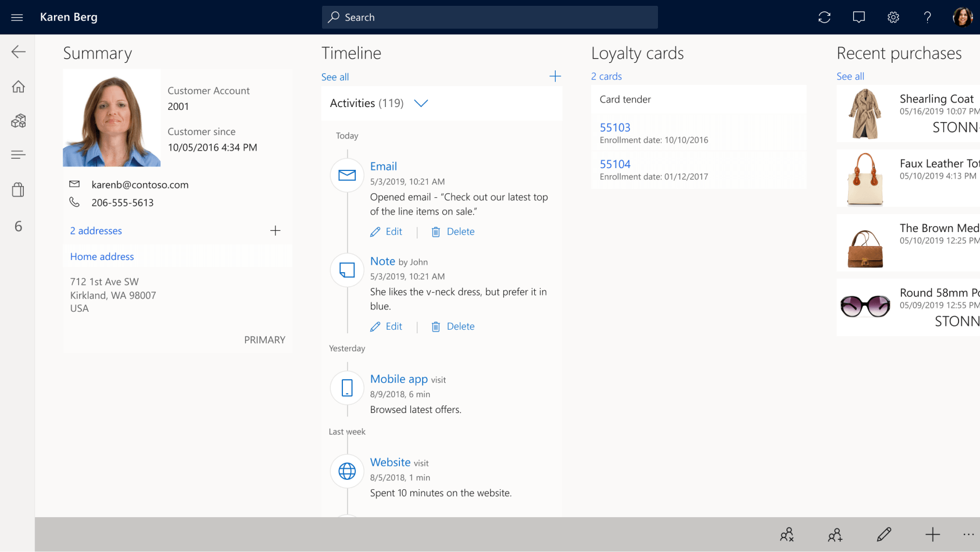Screen dimensions: 980x552
Task: Click the pencil edit icon in bottom bar
Action: 884,535
